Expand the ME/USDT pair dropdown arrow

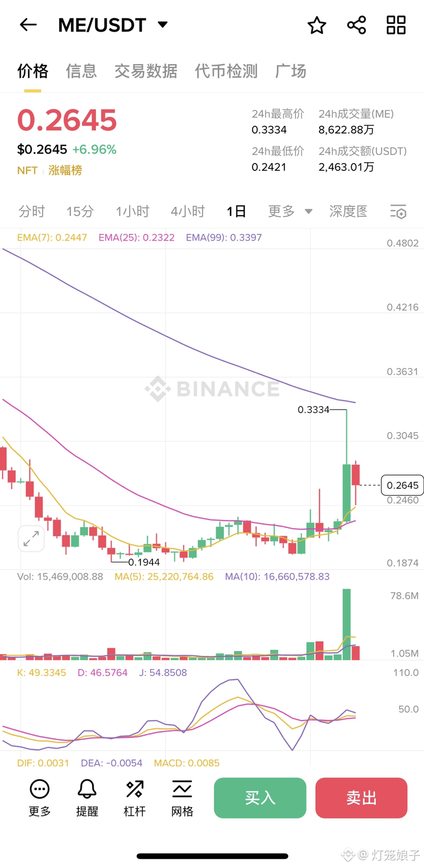pos(163,25)
